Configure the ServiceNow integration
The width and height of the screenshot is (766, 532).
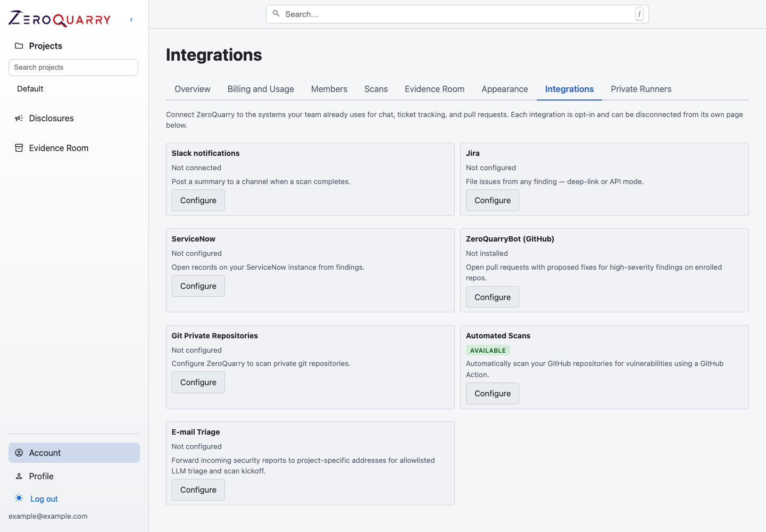[198, 286]
